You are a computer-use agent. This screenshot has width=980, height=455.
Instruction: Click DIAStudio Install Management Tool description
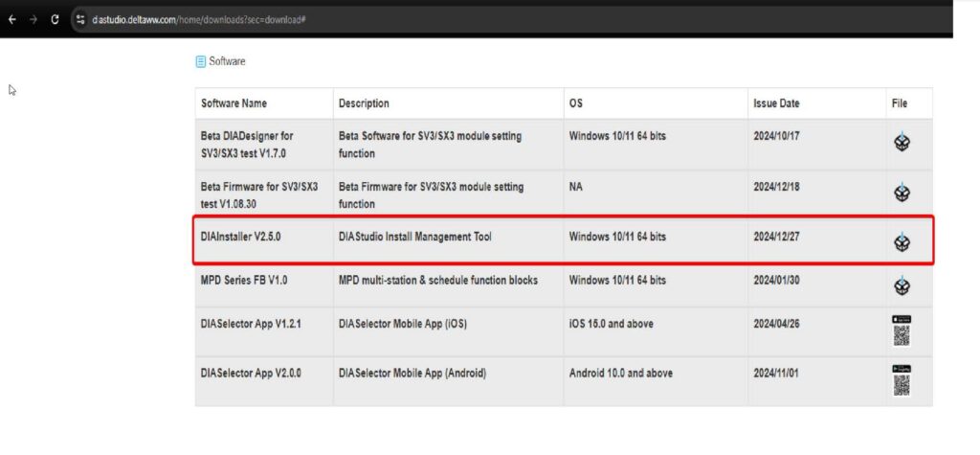(x=414, y=237)
